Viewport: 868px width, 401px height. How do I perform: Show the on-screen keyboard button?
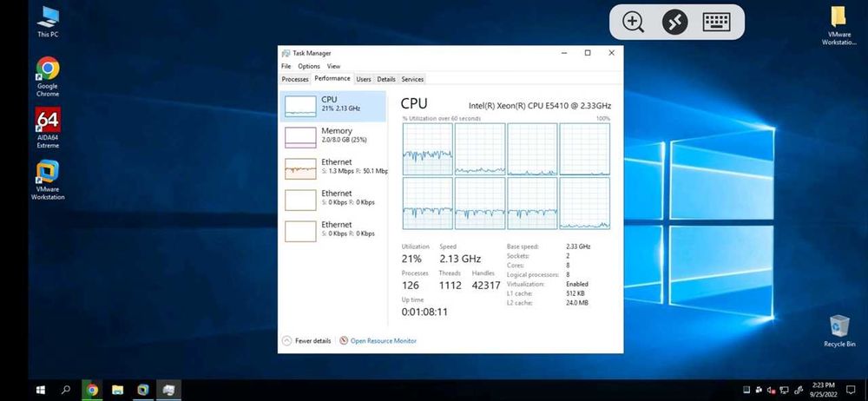click(x=716, y=23)
